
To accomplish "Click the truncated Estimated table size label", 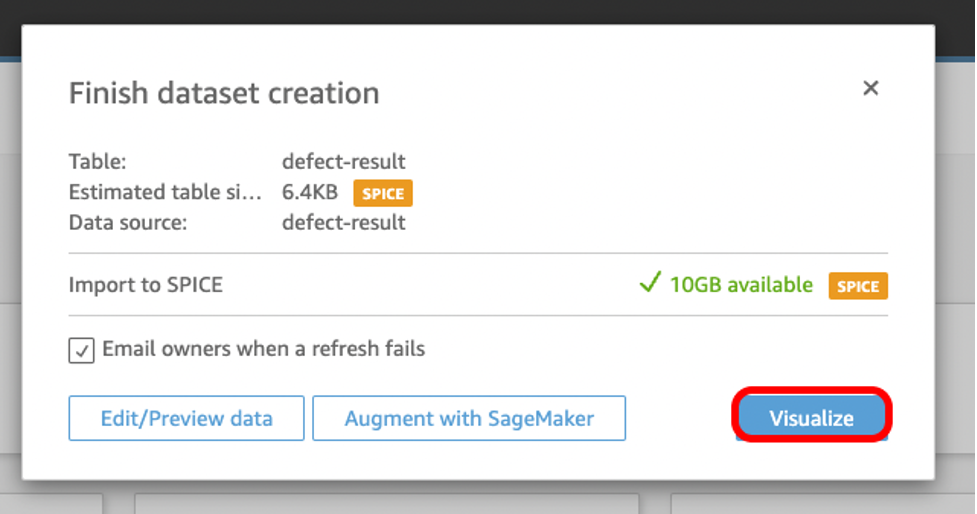I will (x=164, y=192).
